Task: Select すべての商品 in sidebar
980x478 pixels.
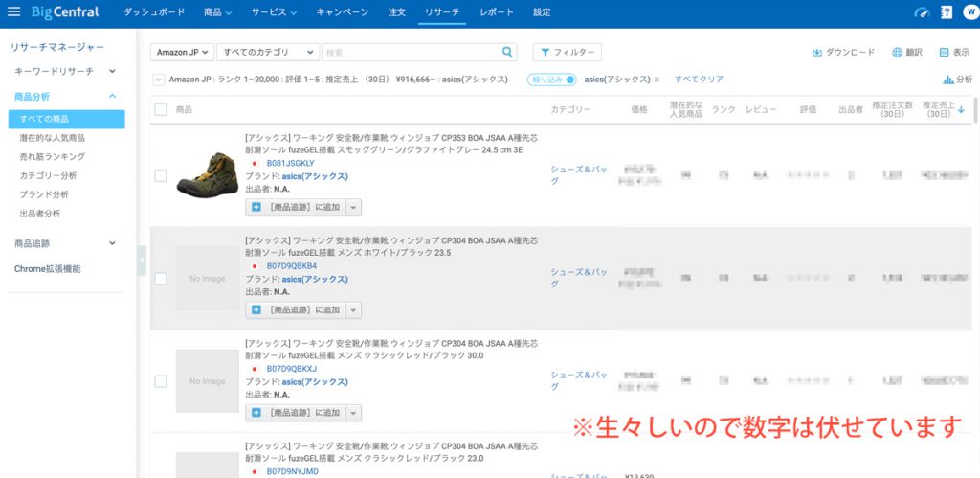Action: [67, 119]
